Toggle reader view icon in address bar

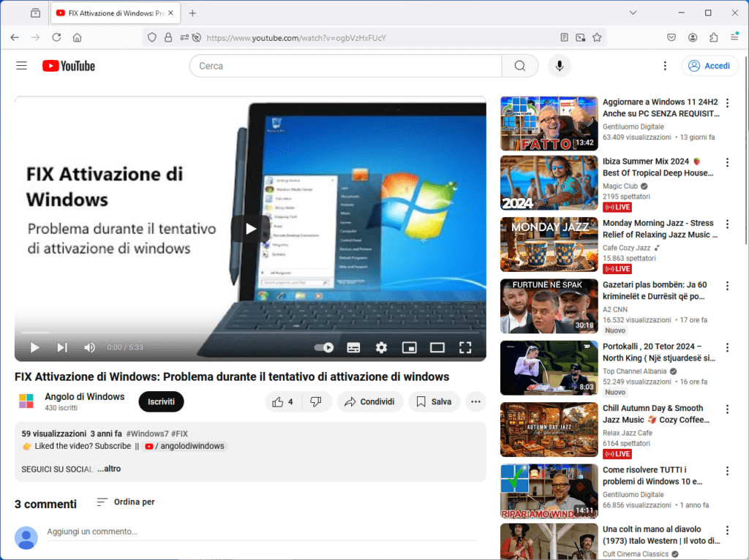point(564,37)
